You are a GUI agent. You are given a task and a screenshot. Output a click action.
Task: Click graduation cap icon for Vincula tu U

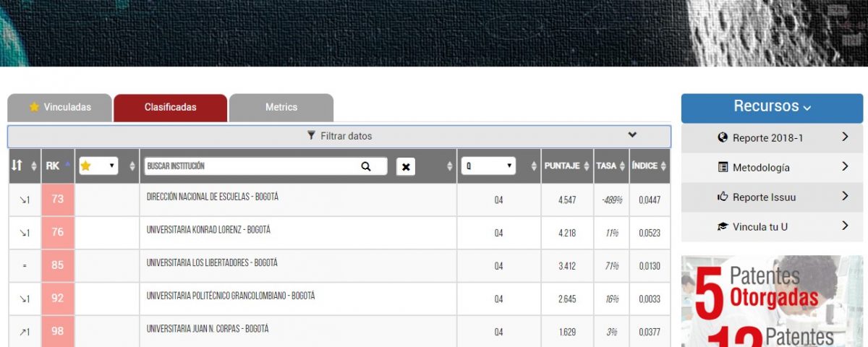722,226
